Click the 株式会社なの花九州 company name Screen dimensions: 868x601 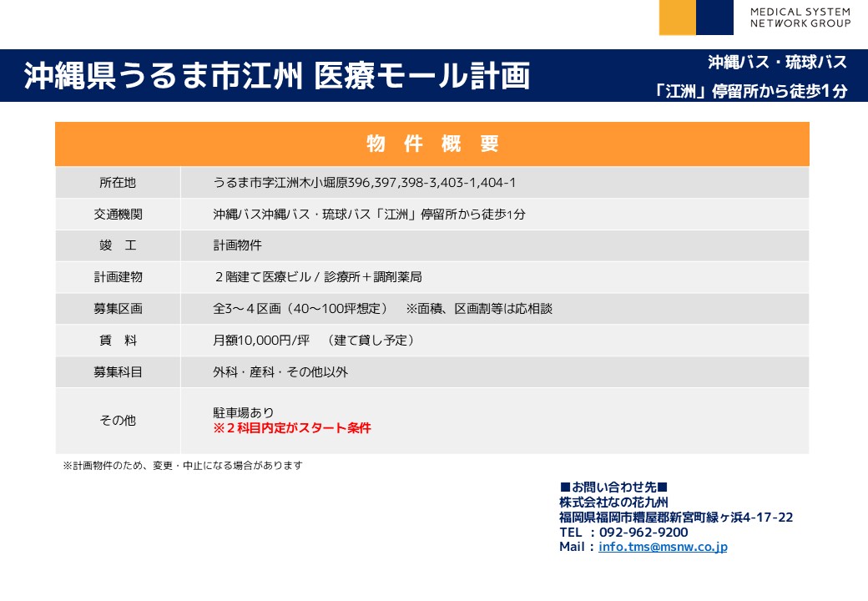pyautogui.click(x=613, y=503)
